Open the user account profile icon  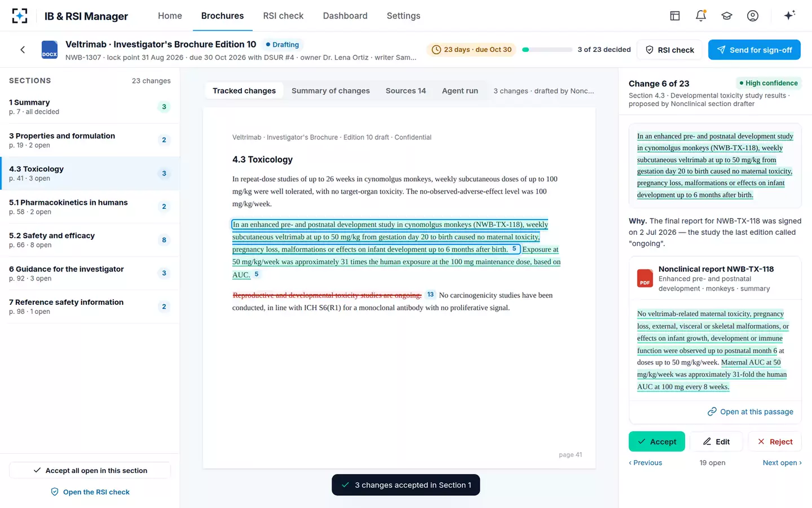point(753,16)
